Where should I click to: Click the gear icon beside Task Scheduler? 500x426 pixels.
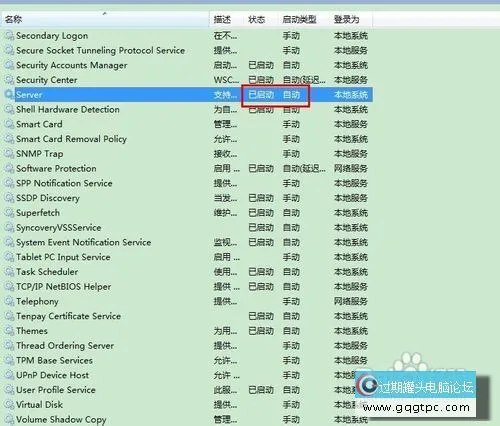click(9, 272)
